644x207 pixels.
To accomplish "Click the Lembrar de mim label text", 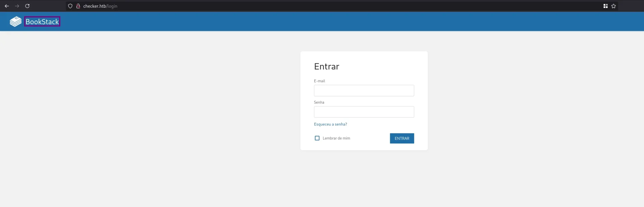I will (x=336, y=138).
